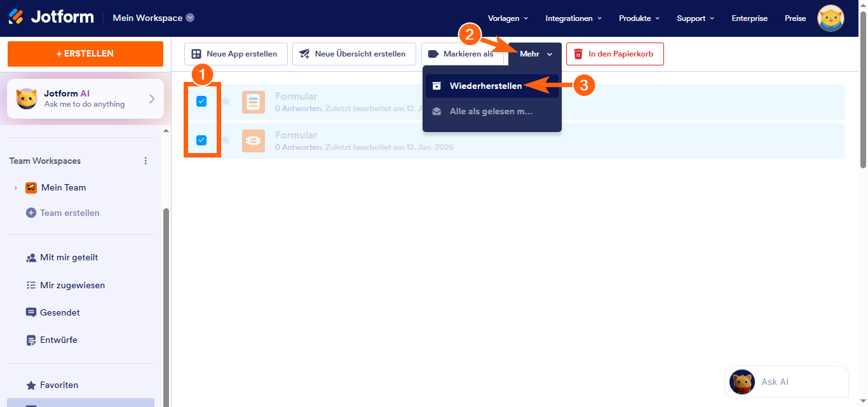Click the first Formular title
Screen dimensions: 868x407
(x=296, y=97)
